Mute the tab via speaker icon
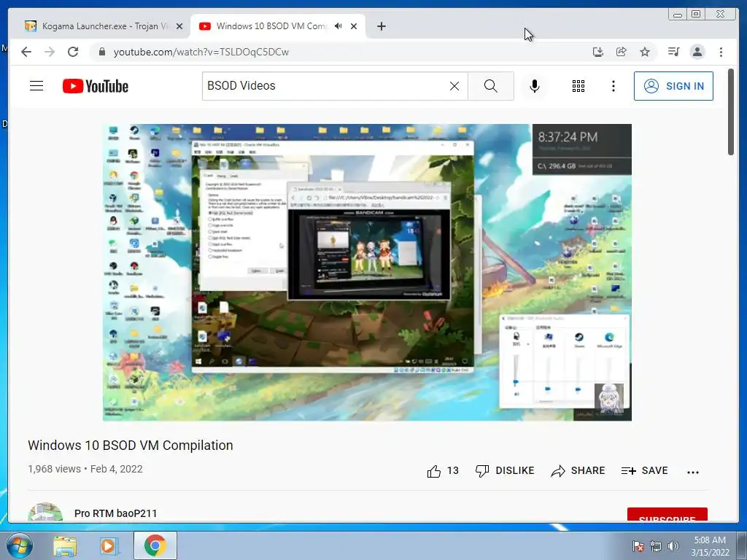This screenshot has height=560, width=747. (x=338, y=26)
